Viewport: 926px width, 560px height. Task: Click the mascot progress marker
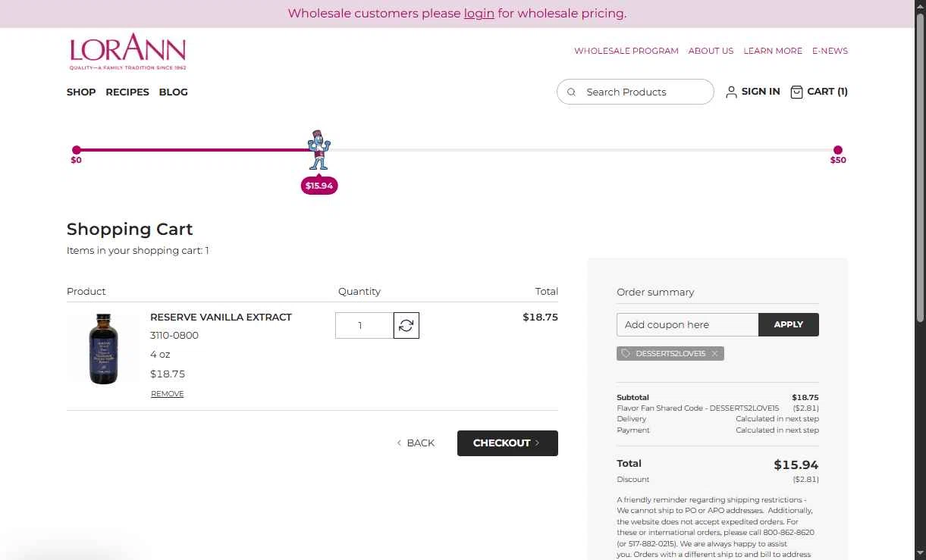[319, 150]
